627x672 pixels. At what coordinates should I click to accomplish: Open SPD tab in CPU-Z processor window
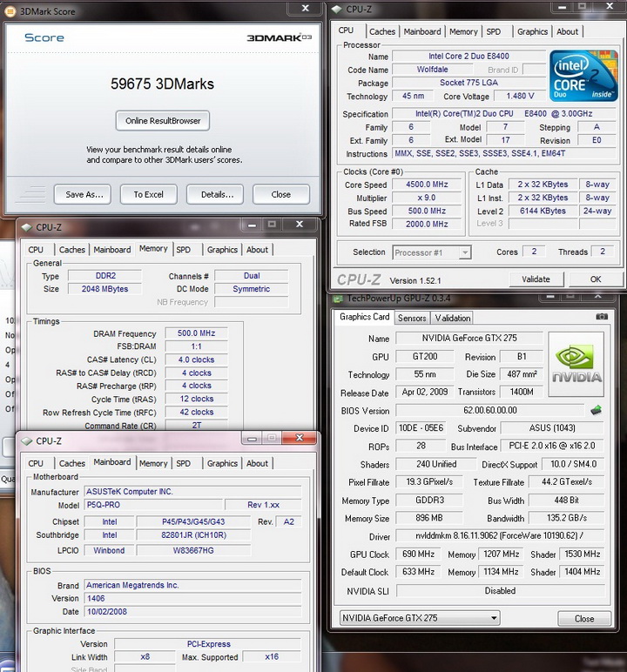494,31
